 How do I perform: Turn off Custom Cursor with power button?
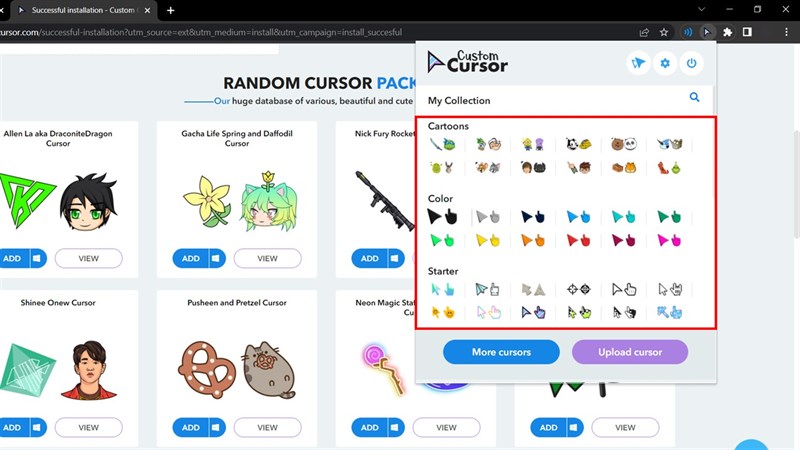pyautogui.click(x=691, y=63)
